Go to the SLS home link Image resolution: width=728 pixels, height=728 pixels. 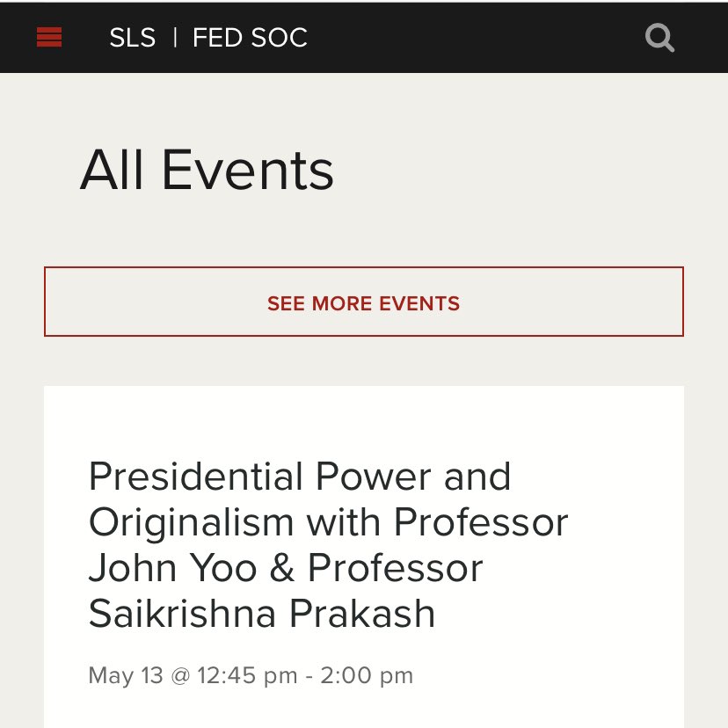[132, 38]
